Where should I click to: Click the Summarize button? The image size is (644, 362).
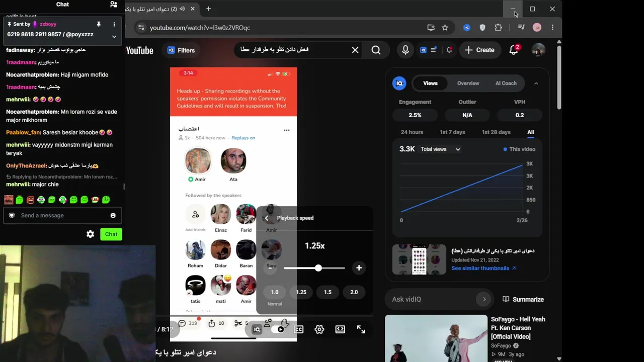523,299
